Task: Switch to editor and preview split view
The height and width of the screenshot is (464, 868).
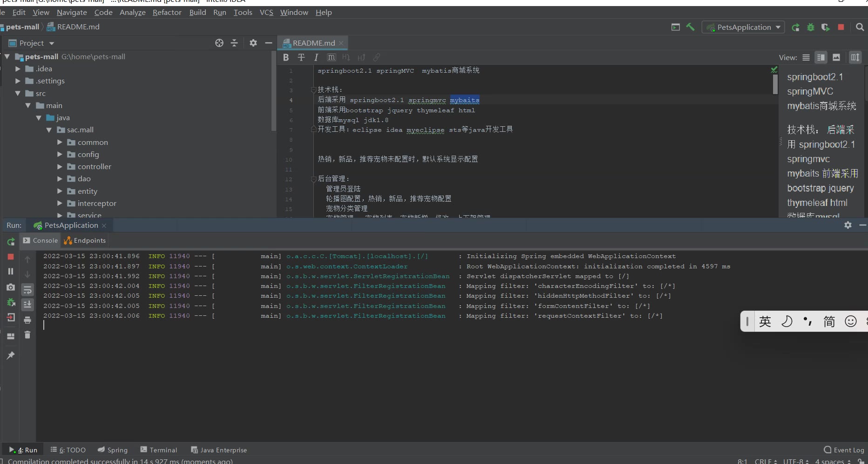Action: click(821, 57)
